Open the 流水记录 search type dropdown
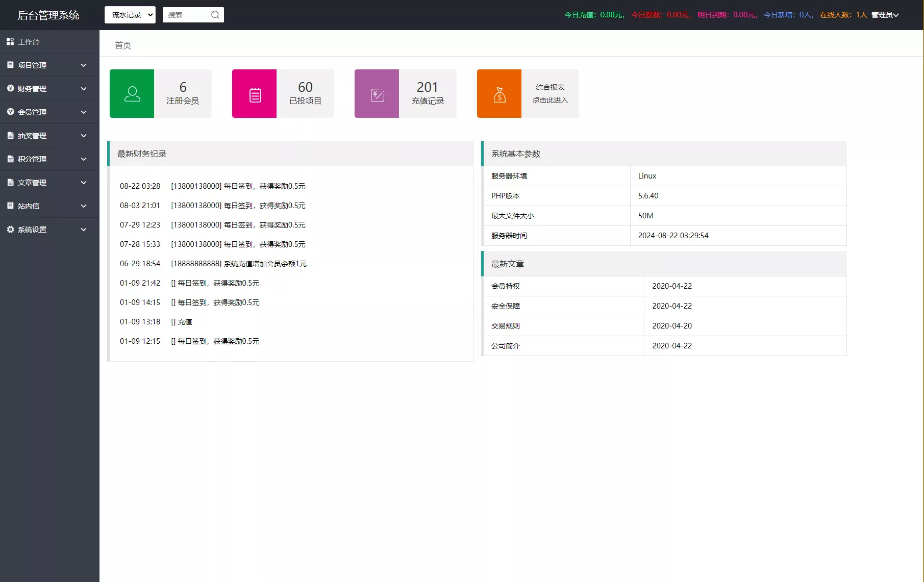924x582 pixels. pyautogui.click(x=130, y=15)
